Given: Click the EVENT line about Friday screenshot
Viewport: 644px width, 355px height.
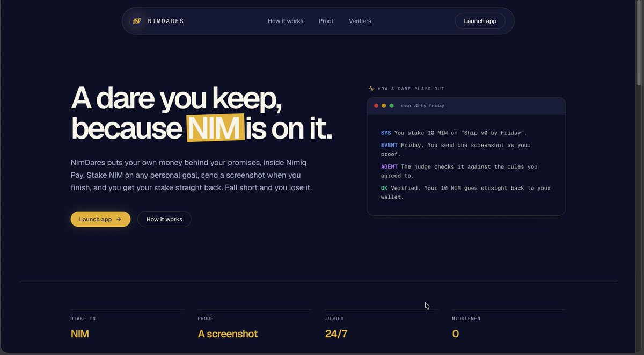Looking at the screenshot, I should click(456, 150).
